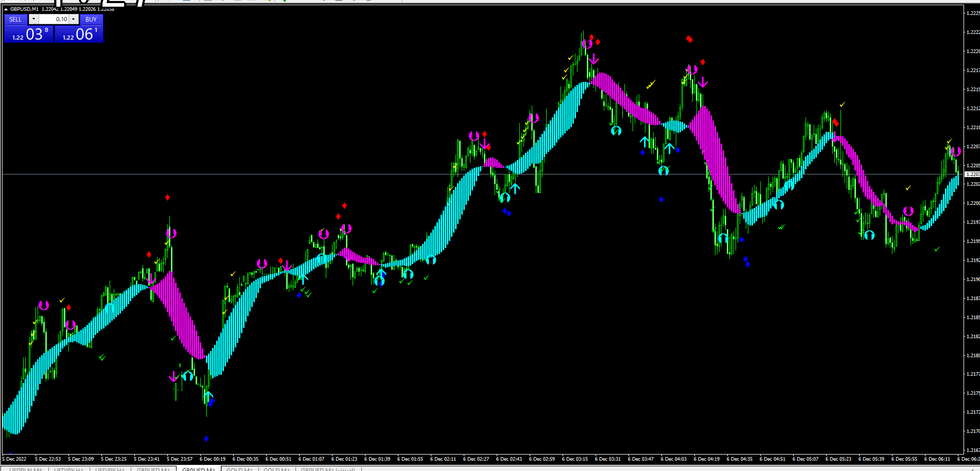Click the 0.10 volume input field
This screenshot has width=980, height=471.
pyautogui.click(x=54, y=20)
